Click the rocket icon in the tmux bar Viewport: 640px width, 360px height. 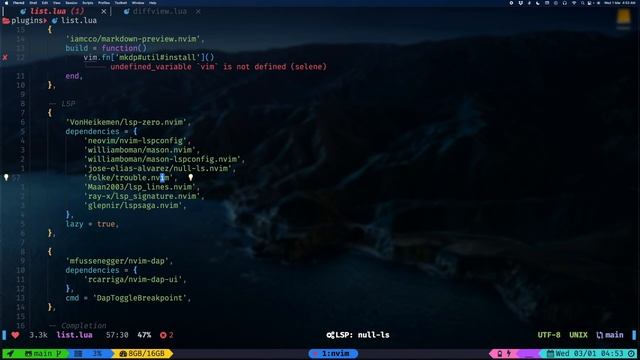coord(10,353)
